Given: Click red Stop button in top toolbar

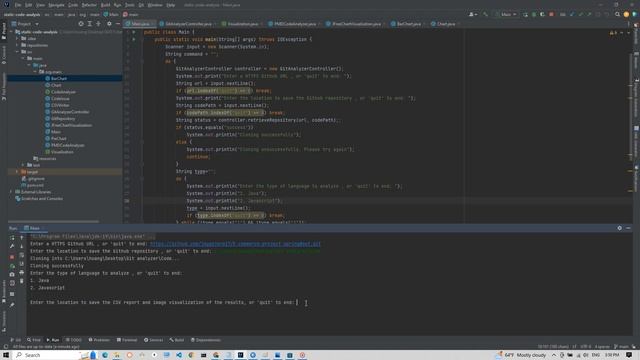Looking at the screenshot, I should tap(551, 14).
